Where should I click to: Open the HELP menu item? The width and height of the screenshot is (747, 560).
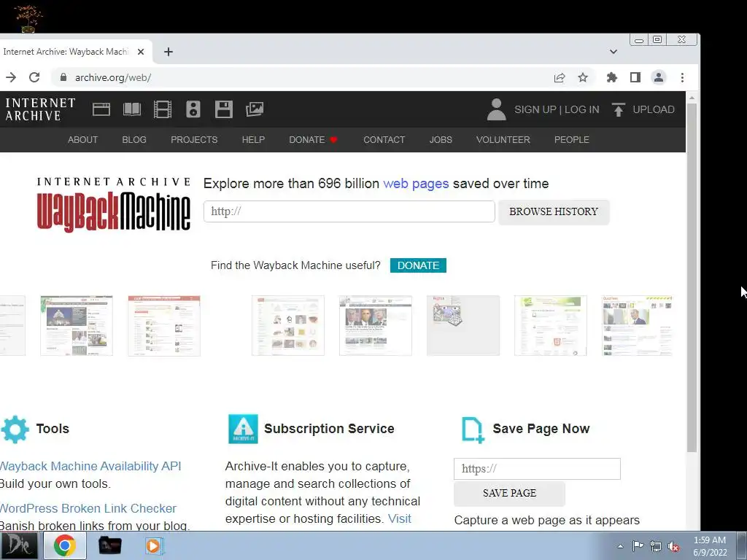253,139
